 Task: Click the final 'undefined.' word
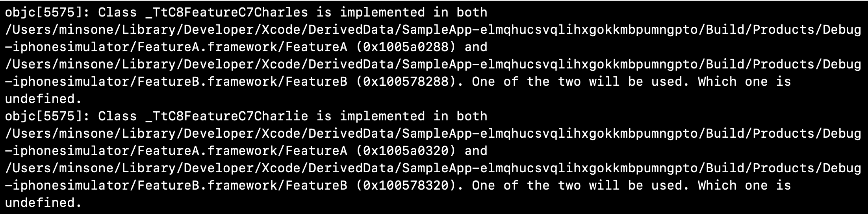click(43, 203)
